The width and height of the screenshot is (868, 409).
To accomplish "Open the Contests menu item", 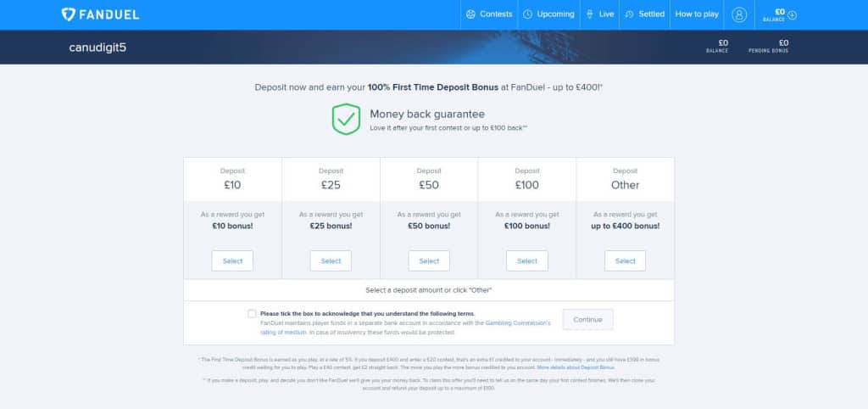I will 489,14.
